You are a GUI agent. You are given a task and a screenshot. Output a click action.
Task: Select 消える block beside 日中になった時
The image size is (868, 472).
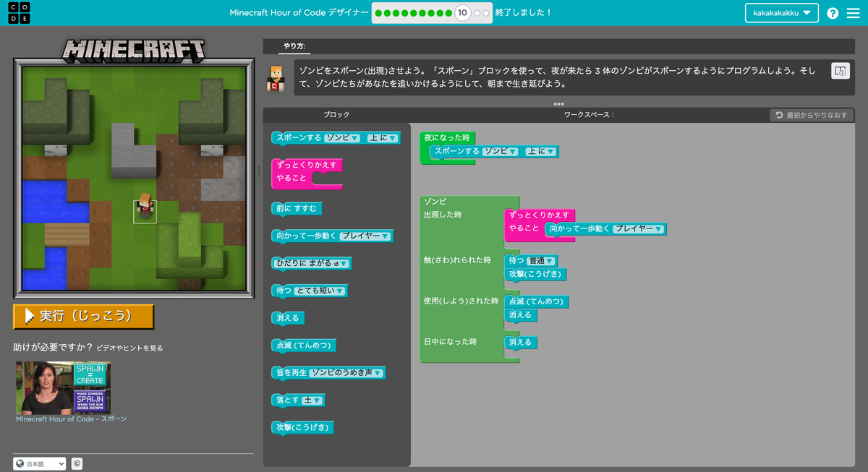[520, 342]
